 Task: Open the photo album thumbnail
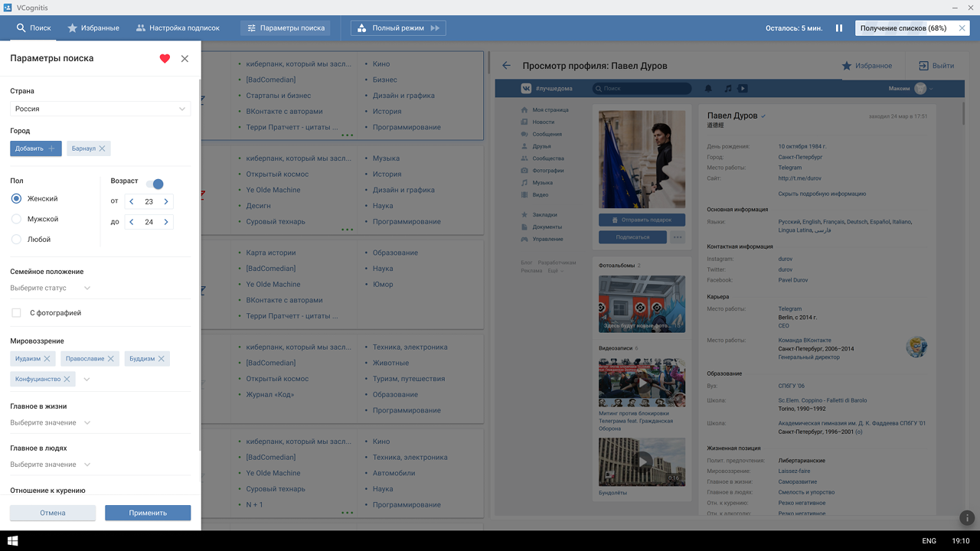click(x=642, y=305)
